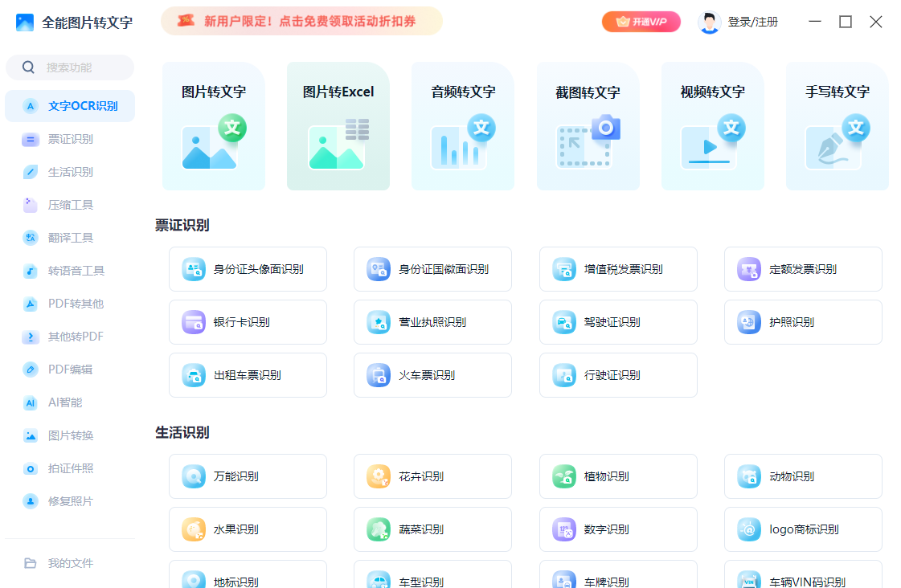Select 生活识别 in the sidebar

coord(70,172)
